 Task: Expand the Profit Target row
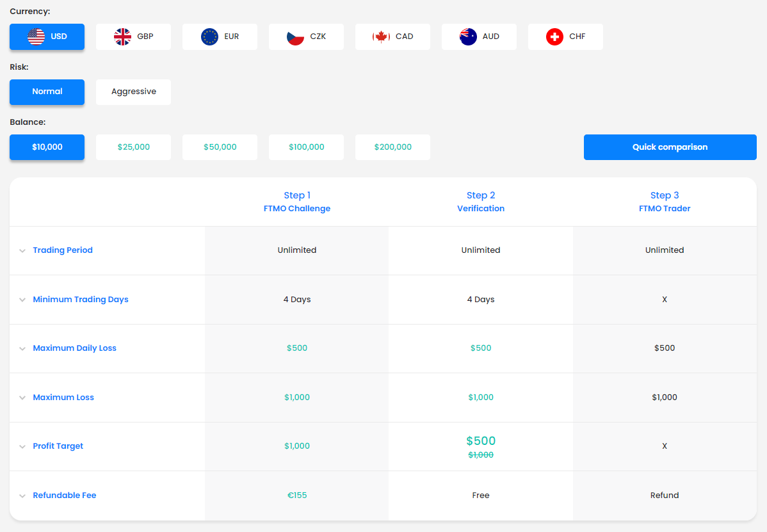click(x=58, y=446)
